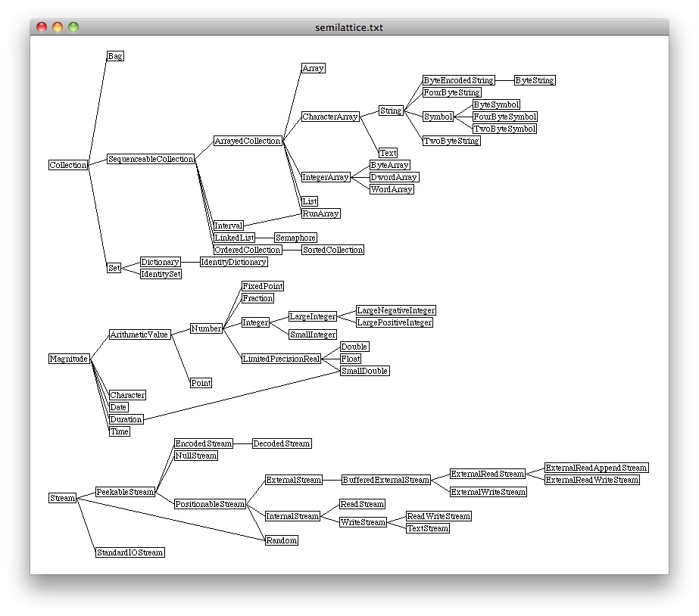Select the IdentityDictionary node
This screenshot has height=616, width=699.
click(x=233, y=262)
